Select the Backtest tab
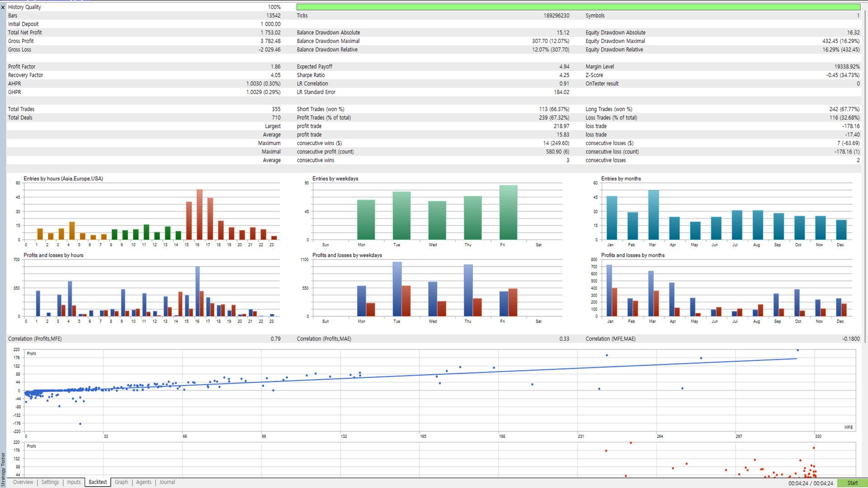Image resolution: width=868 pixels, height=488 pixels. tap(98, 482)
